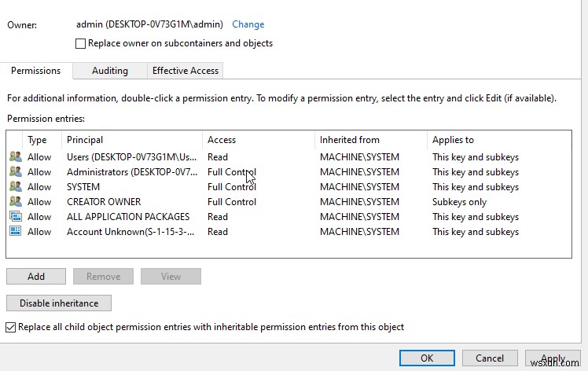The image size is (588, 371).
Task: Click the Account Unknown entry icon
Action: point(16,232)
